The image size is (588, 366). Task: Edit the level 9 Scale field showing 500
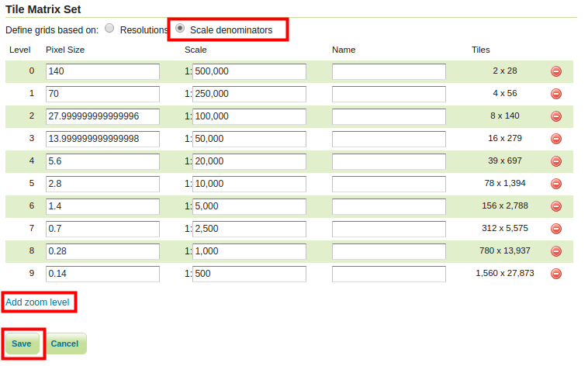point(249,274)
